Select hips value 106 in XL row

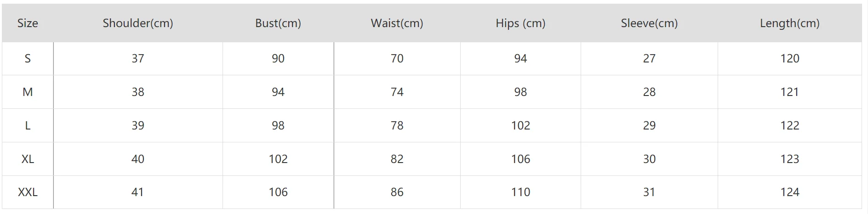coord(520,159)
